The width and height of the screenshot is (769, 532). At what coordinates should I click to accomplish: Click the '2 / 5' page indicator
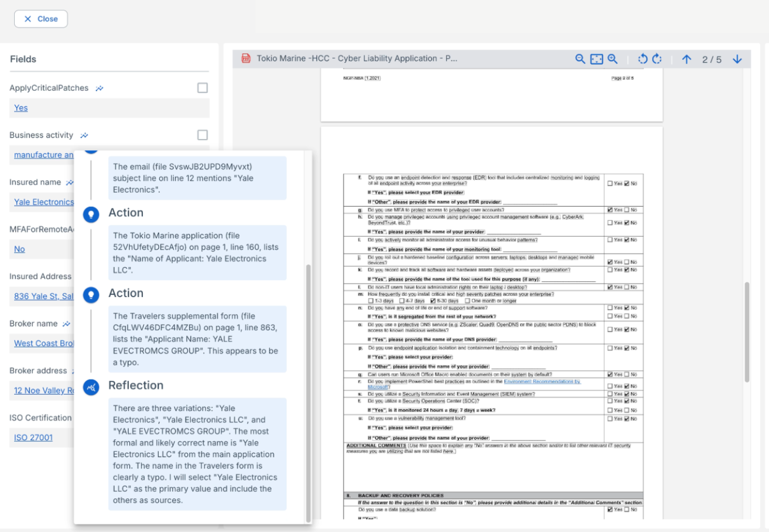coord(711,60)
